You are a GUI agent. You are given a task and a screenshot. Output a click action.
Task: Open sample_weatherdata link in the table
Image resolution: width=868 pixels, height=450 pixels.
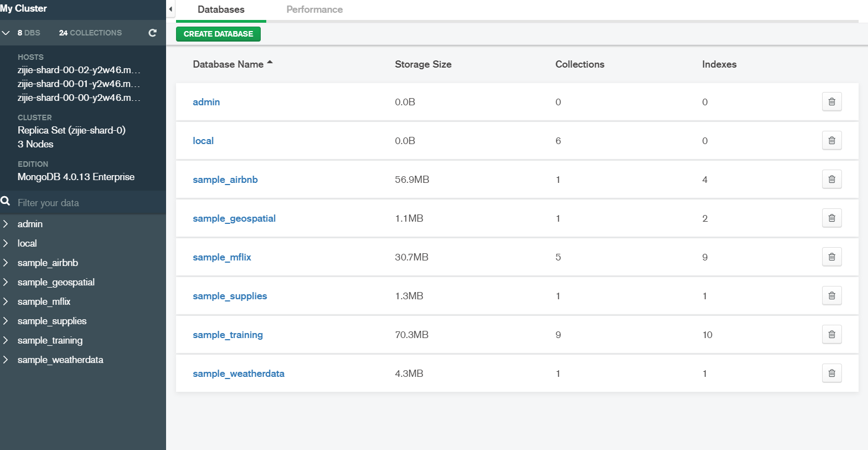(x=239, y=374)
